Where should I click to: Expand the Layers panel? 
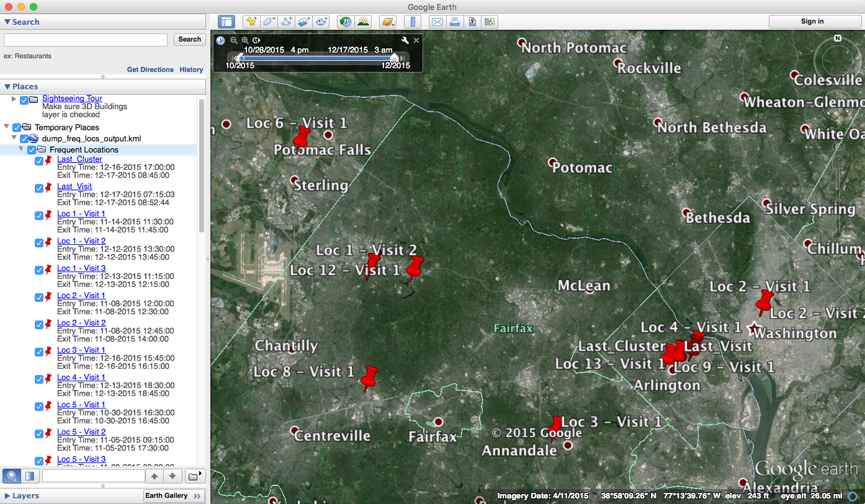coord(7,496)
